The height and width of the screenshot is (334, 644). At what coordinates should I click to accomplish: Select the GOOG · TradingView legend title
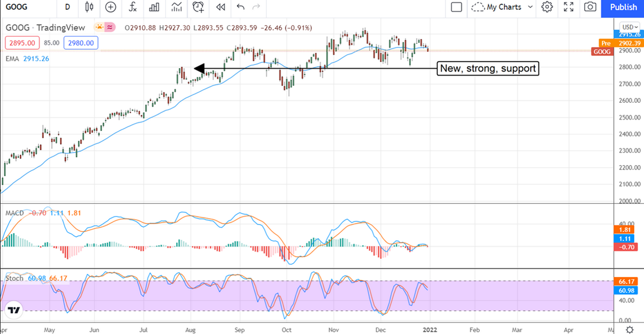(x=45, y=27)
